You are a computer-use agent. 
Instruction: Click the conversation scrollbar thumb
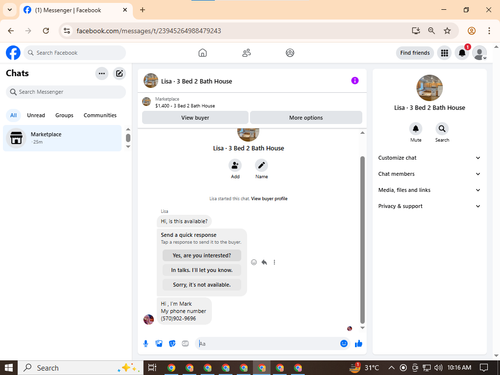tap(362, 240)
